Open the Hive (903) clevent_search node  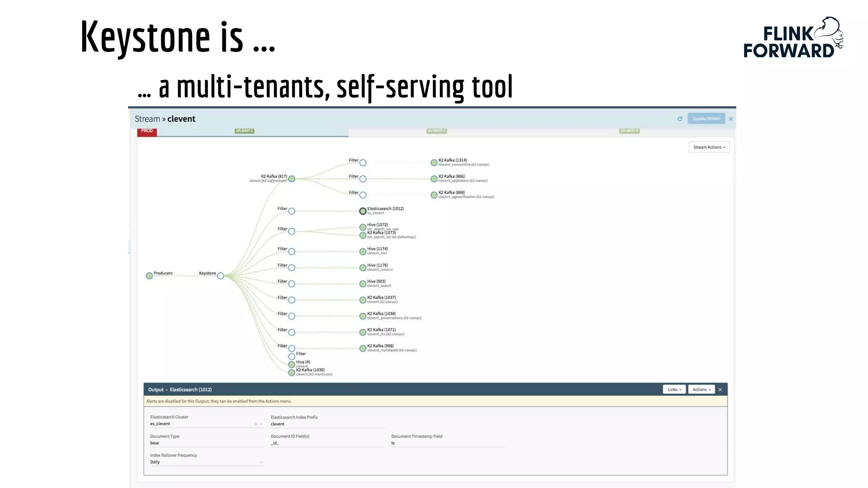(x=363, y=284)
